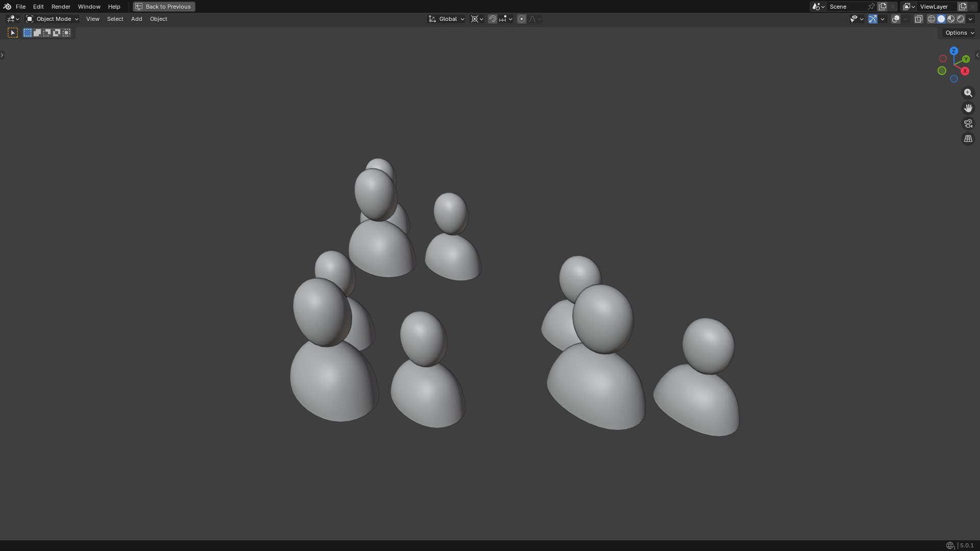Open the Object Mode dropdown
The width and height of the screenshot is (980, 551).
coord(52,19)
